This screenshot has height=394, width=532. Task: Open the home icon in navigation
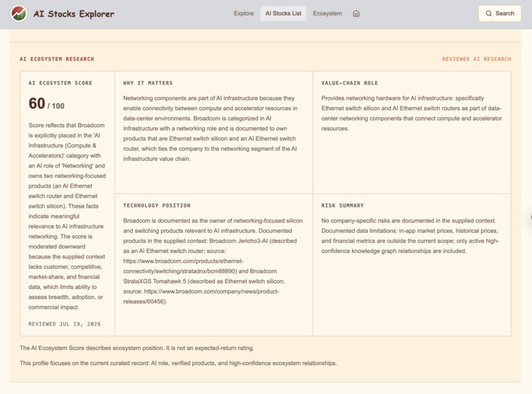click(356, 14)
